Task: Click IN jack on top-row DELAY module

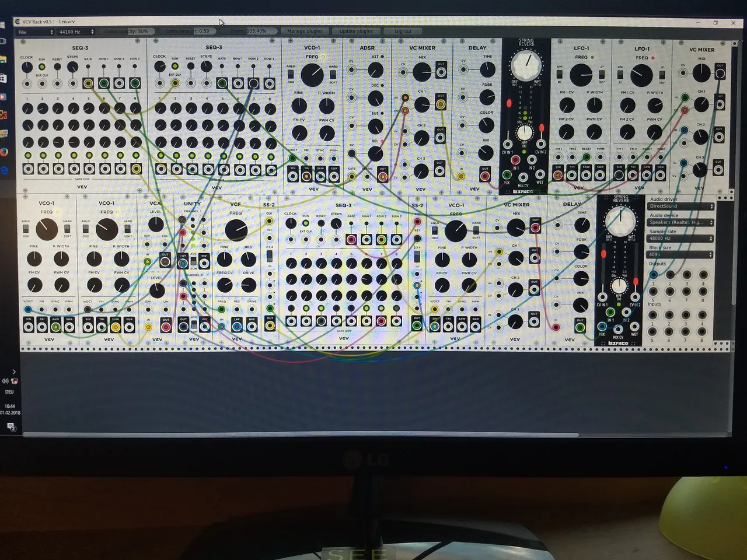Action: (462, 175)
